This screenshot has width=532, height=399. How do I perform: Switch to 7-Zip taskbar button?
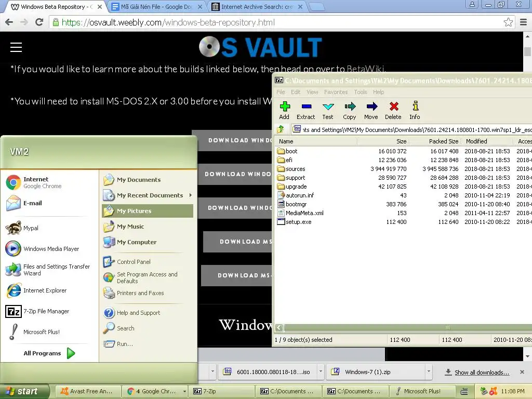coord(222,391)
